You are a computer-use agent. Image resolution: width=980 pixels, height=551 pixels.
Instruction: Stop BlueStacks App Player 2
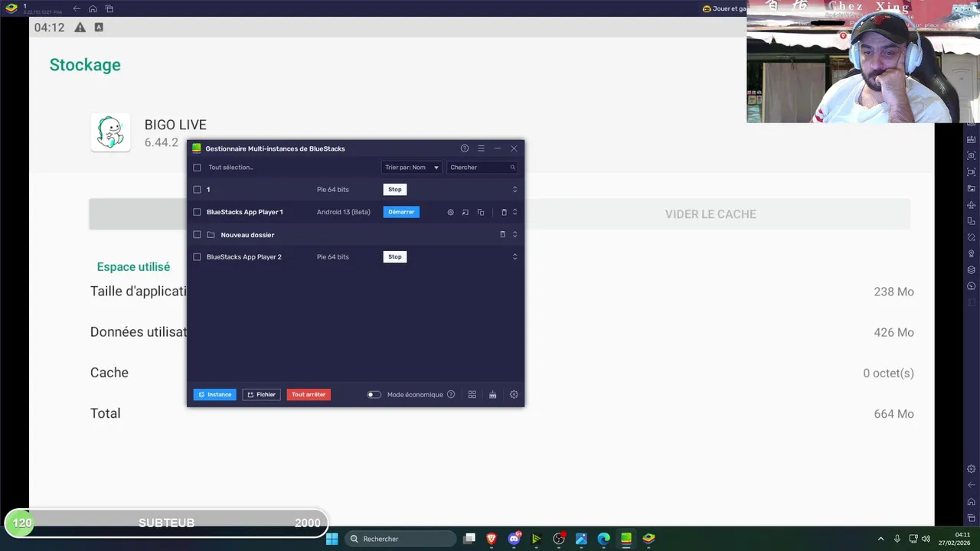[x=394, y=257]
